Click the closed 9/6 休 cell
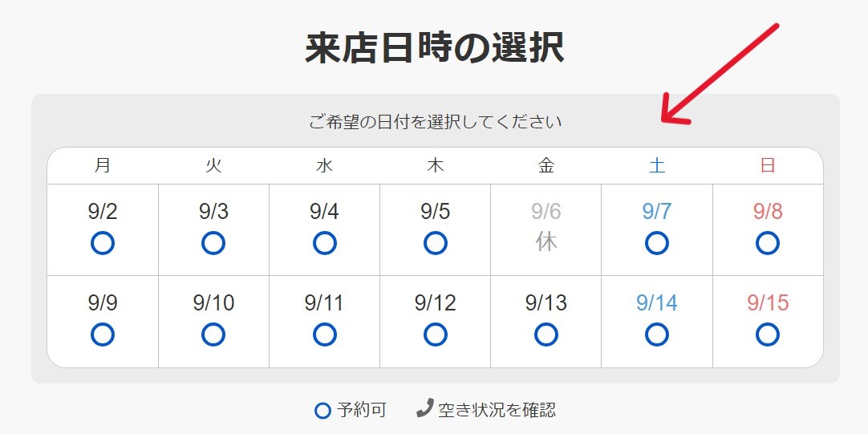 (546, 229)
